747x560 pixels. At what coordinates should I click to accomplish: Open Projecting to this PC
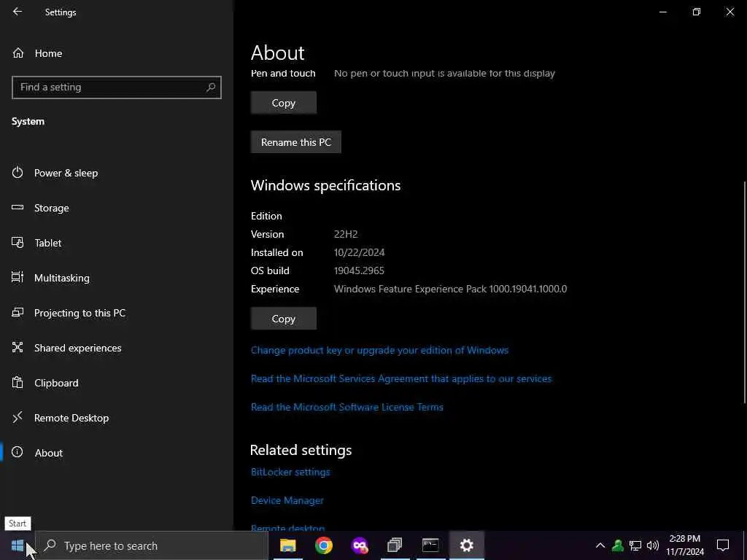point(80,313)
